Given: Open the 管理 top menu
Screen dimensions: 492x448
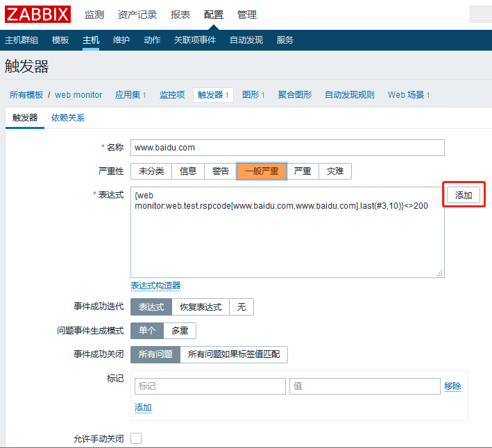Looking at the screenshot, I should click(x=246, y=15).
